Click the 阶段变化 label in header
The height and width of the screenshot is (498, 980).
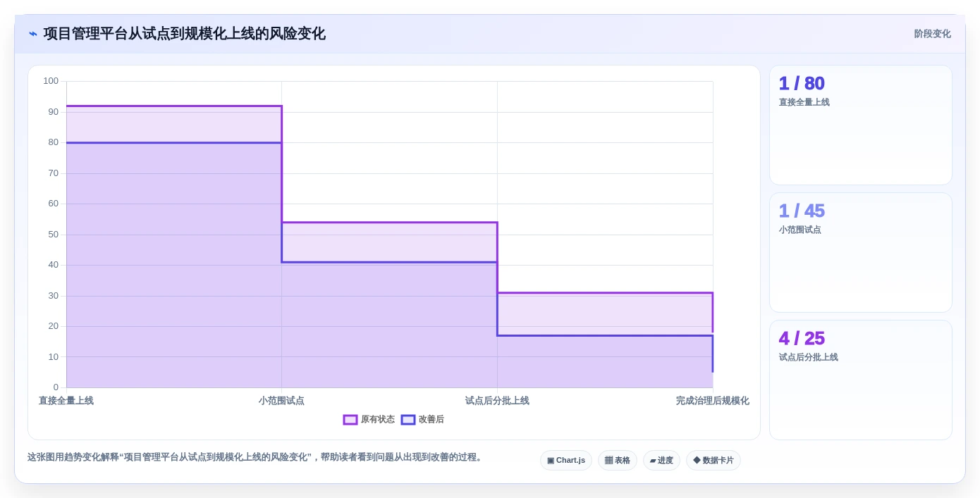[932, 34]
